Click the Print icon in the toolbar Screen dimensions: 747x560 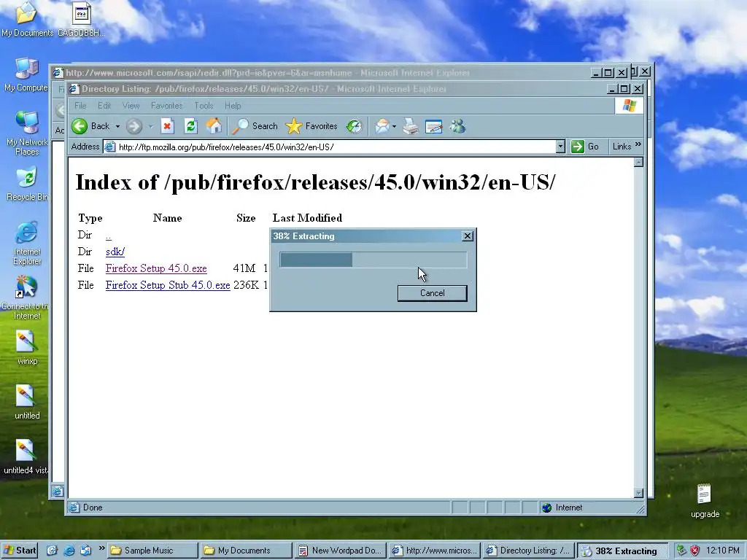click(411, 126)
